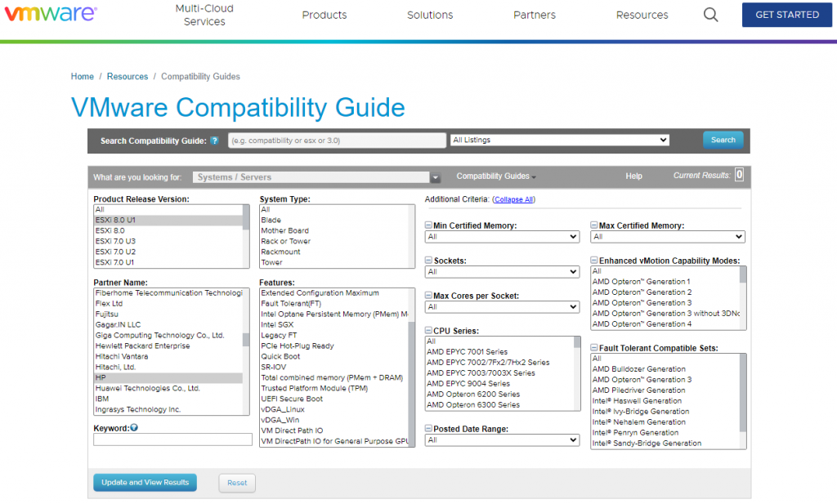Collapse Fault Tolerant Compatible Sets section
837x504 pixels.
594,348
